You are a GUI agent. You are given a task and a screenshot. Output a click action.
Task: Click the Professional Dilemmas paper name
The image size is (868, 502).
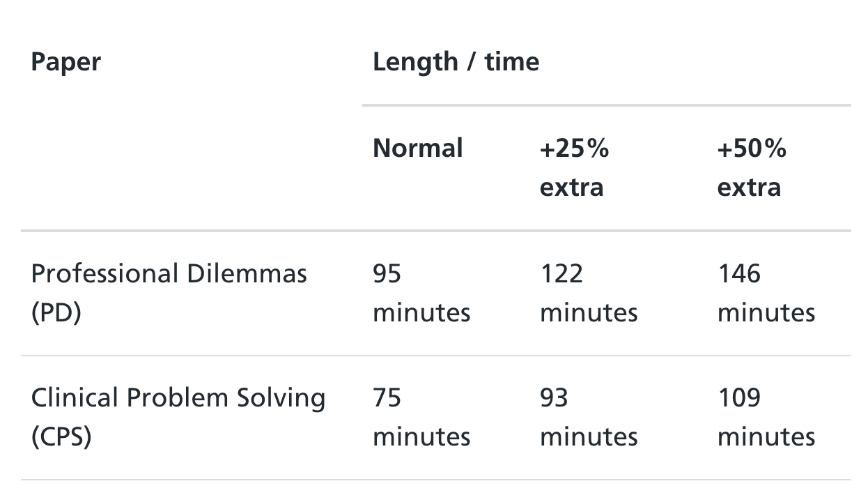[169, 273]
